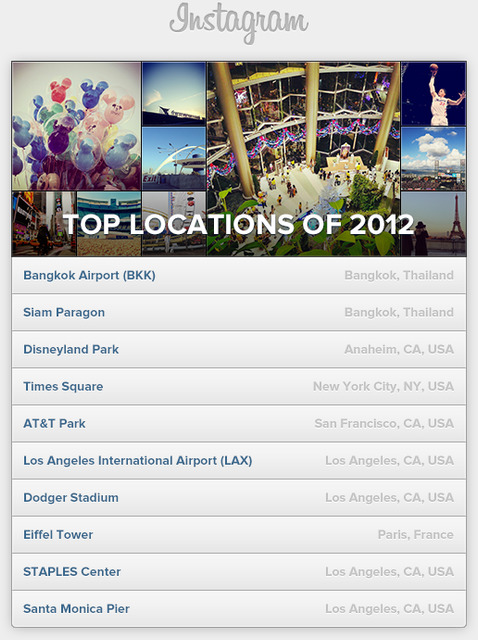Click the Instagram logo at top

pos(239,23)
